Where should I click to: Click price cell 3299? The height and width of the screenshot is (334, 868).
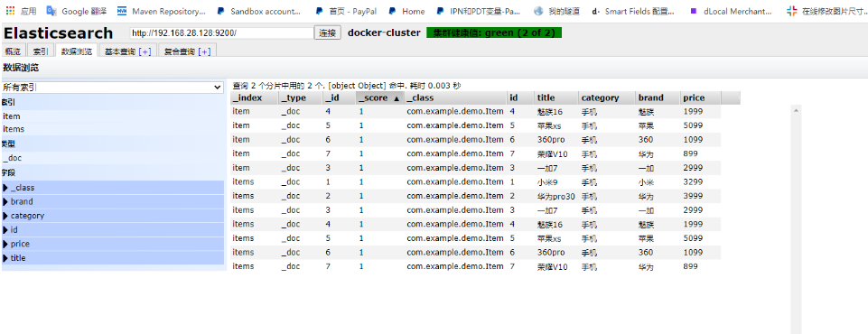[693, 181]
